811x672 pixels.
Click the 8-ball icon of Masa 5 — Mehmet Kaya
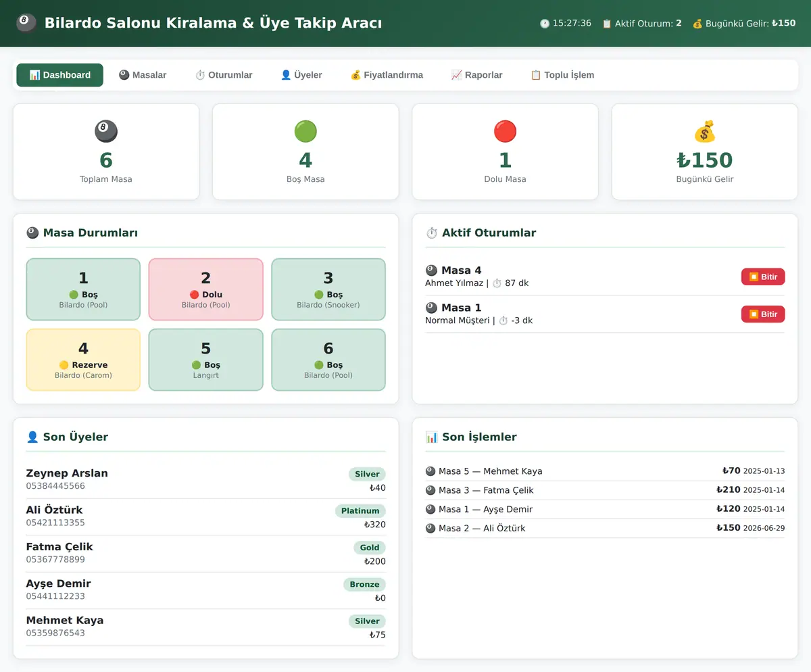pos(431,471)
